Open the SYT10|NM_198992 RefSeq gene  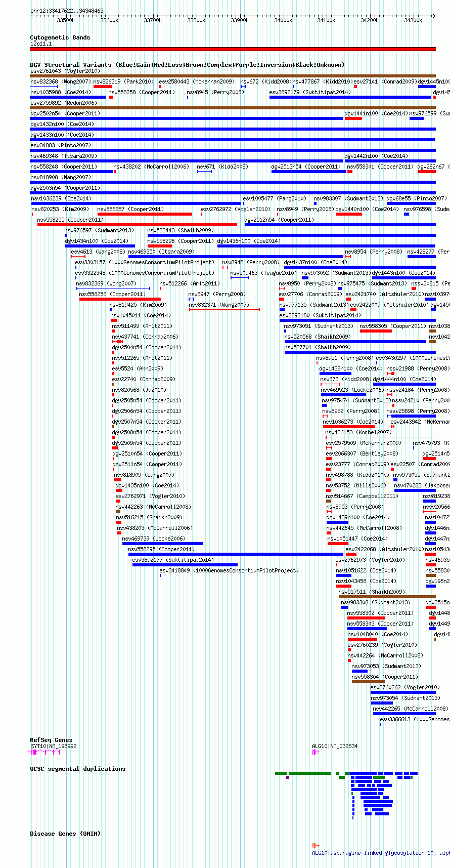(54, 746)
